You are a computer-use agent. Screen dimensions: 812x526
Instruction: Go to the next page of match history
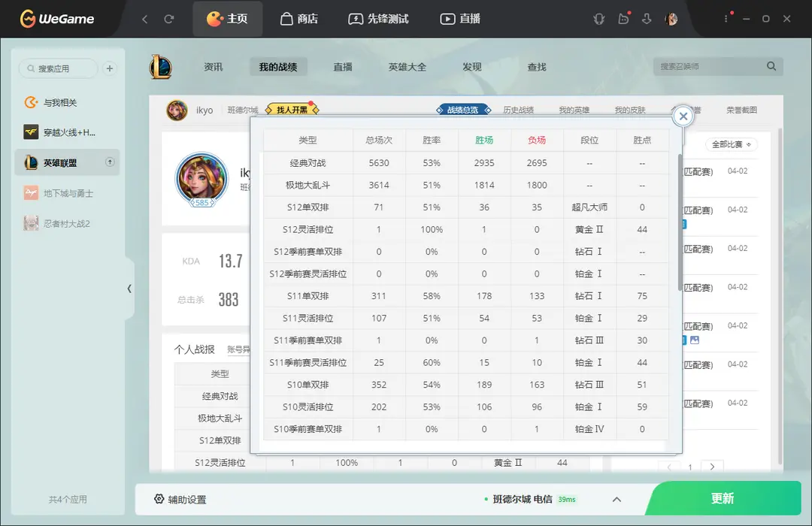[713, 467]
